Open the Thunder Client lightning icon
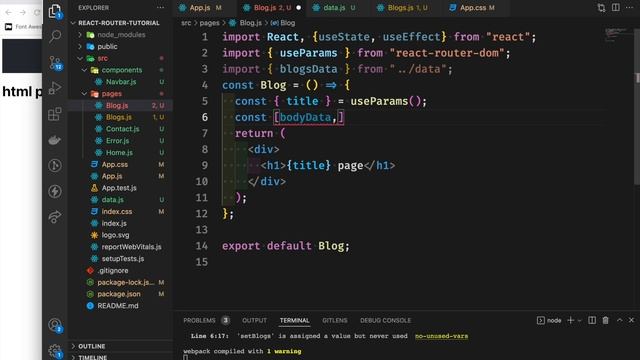 pos(55,191)
